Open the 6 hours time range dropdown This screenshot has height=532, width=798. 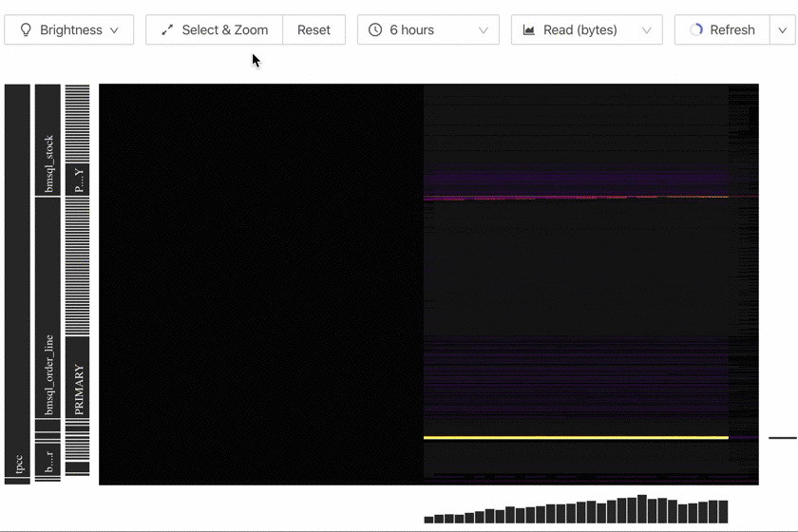click(x=427, y=30)
